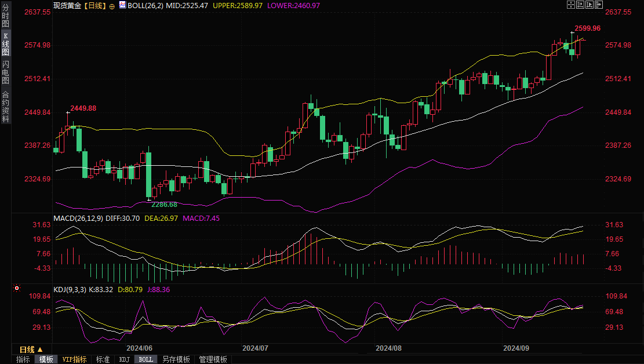Open MACD(26,12,9) parameter settings

pos(78,218)
